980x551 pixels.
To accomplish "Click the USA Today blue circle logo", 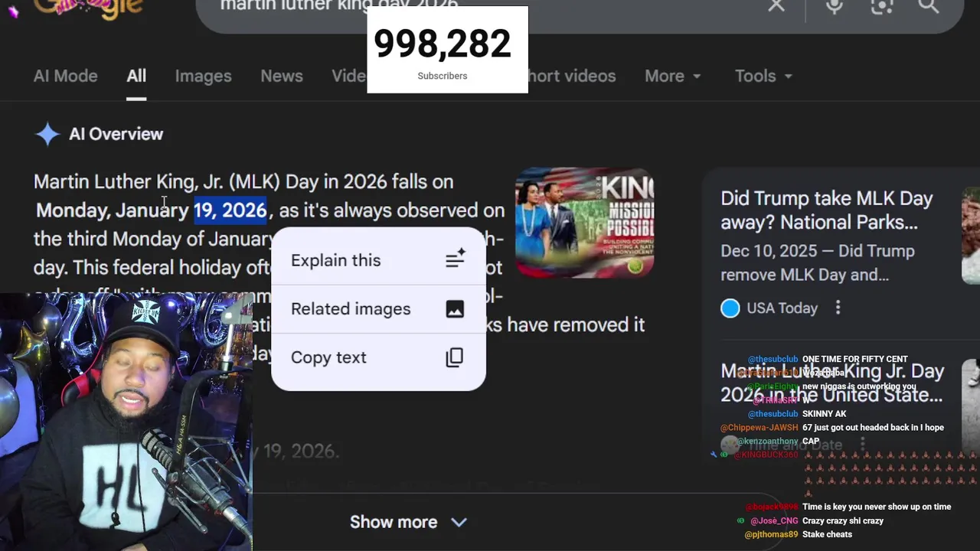I will coord(730,308).
